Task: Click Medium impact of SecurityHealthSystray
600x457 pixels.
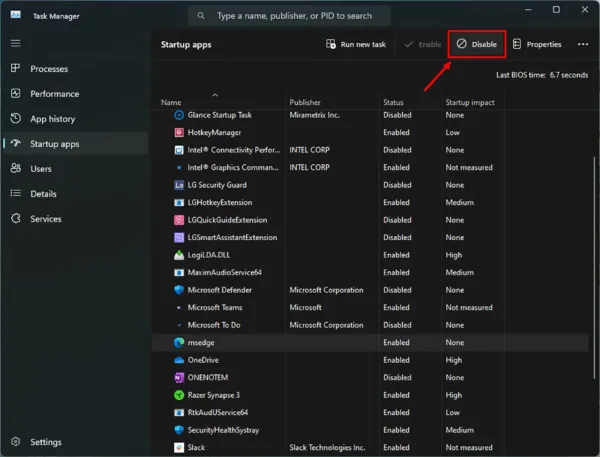Action: tap(460, 430)
